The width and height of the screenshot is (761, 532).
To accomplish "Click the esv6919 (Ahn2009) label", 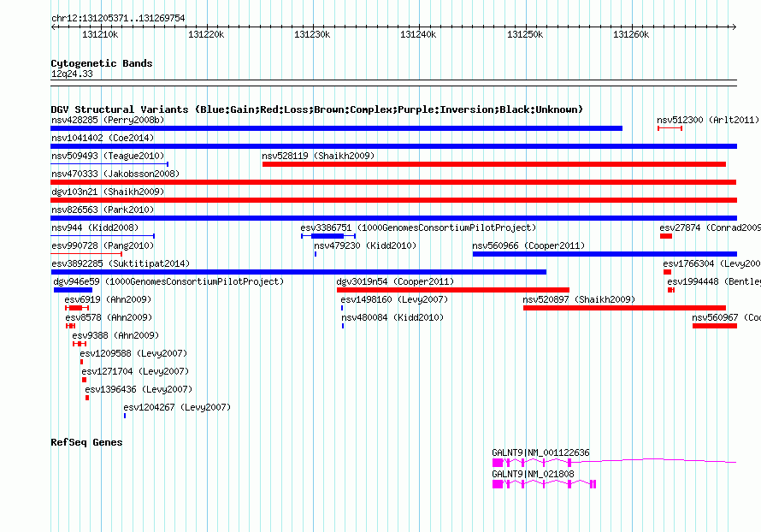I will tap(109, 299).
